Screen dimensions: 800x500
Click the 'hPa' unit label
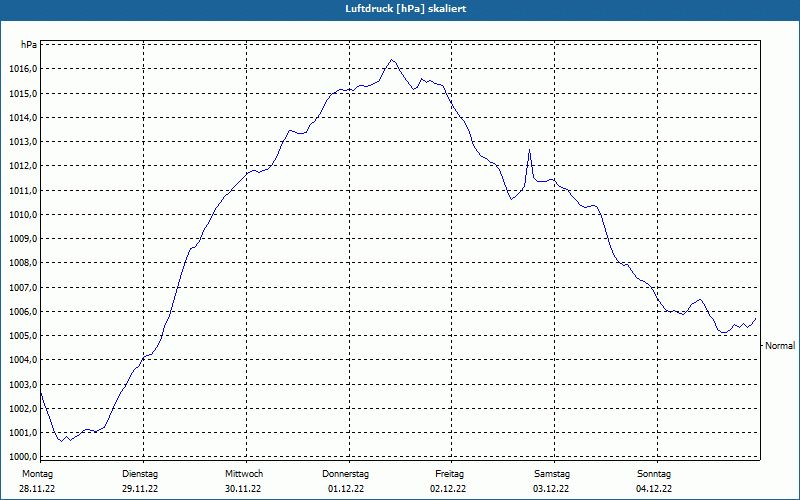tap(29, 45)
